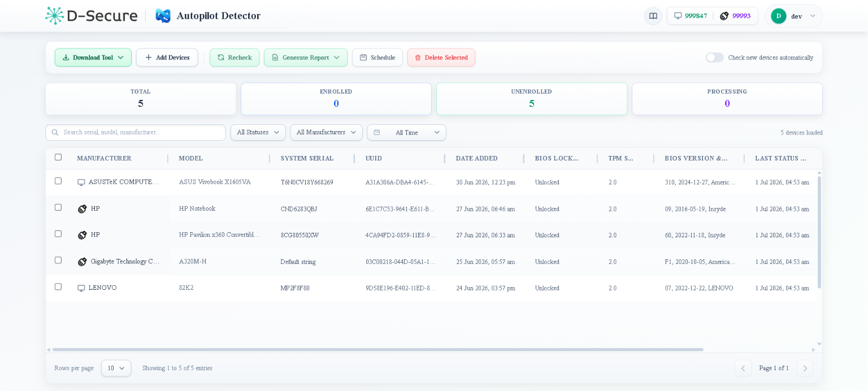The image size is (868, 391).
Task: Click serial MP2F8F80
Action: 295,288
